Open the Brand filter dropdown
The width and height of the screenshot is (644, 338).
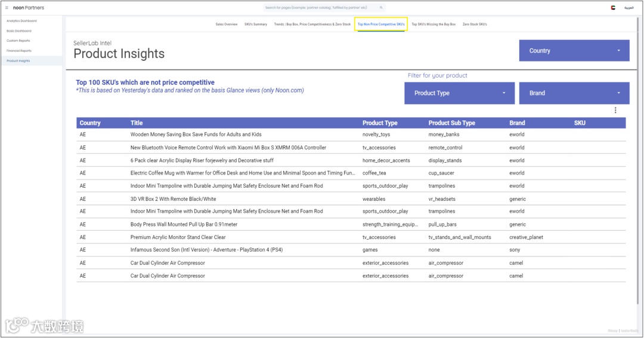[x=574, y=93]
